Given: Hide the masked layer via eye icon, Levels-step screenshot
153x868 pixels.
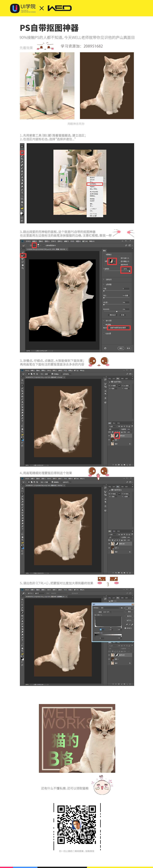Looking at the screenshot, I should pyautogui.click(x=109, y=655).
